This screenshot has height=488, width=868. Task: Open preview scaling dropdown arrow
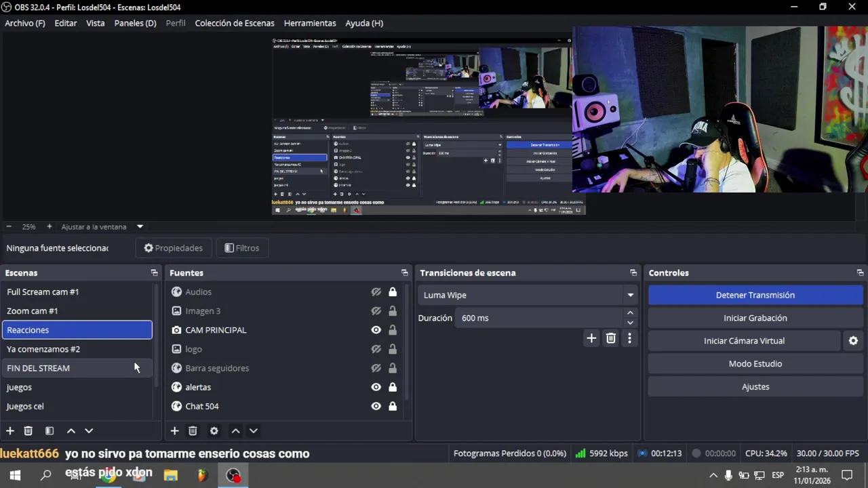tap(140, 226)
